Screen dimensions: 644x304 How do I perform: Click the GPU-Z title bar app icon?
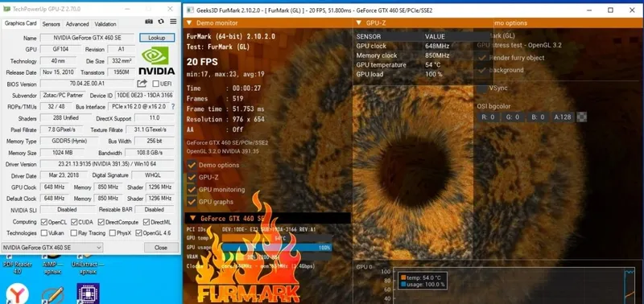coord(6,9)
